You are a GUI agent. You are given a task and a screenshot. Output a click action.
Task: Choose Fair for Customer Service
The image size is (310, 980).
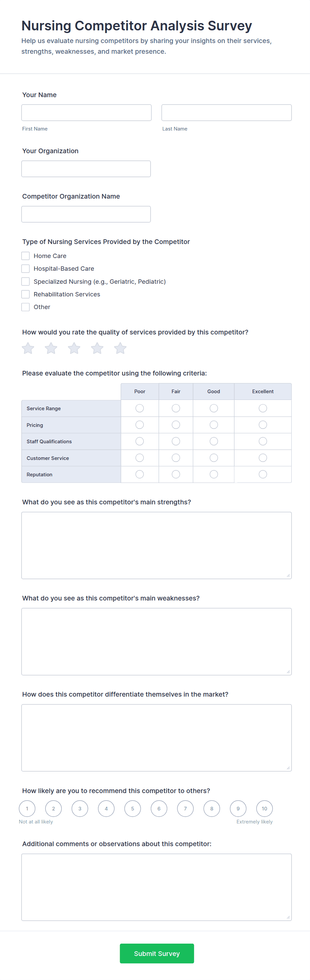point(176,458)
